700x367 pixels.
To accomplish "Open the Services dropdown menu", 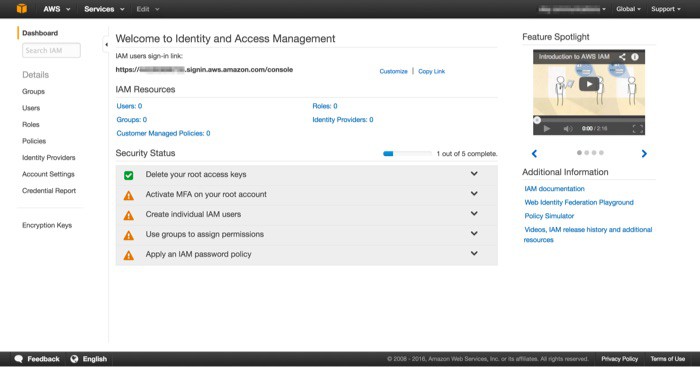I will pyautogui.click(x=104, y=9).
